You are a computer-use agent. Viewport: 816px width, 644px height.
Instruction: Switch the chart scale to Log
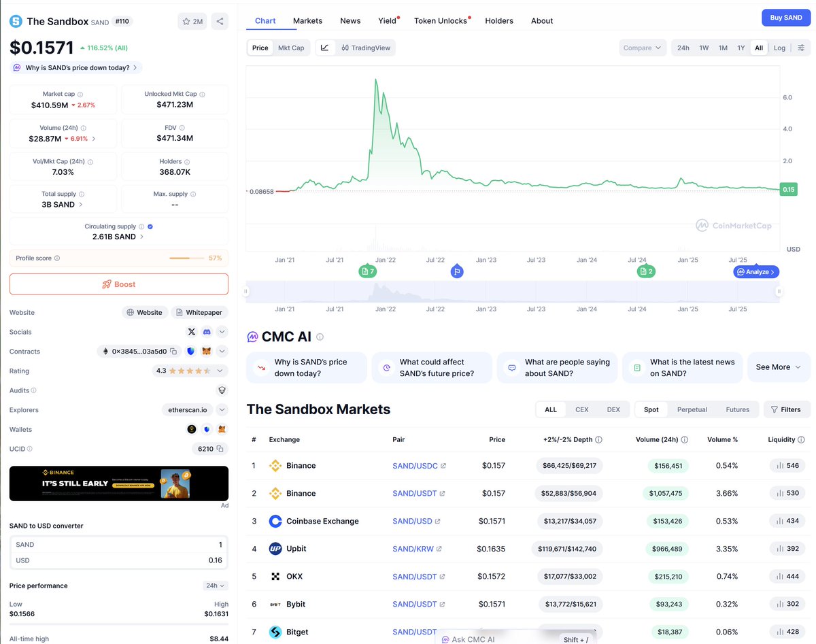click(x=779, y=48)
